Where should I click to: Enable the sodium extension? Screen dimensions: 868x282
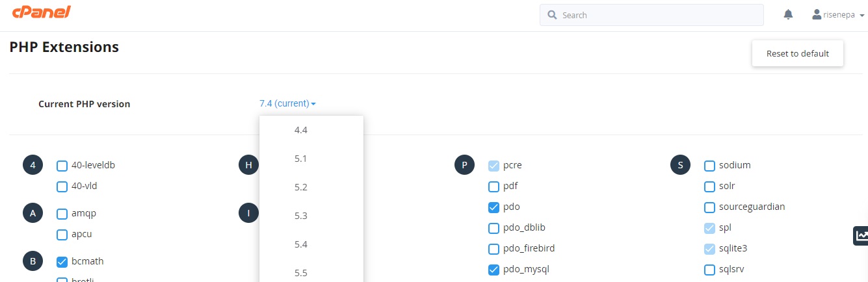click(709, 166)
